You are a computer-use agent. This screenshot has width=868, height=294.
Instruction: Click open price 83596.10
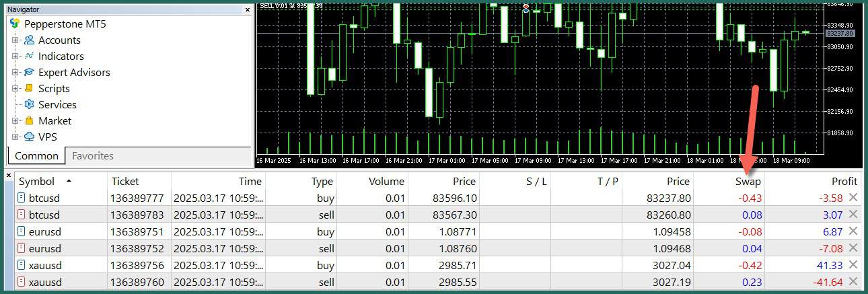click(x=456, y=198)
